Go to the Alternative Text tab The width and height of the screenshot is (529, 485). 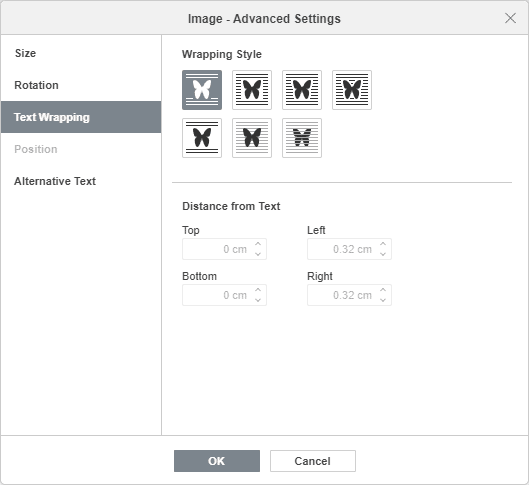pyautogui.click(x=81, y=181)
